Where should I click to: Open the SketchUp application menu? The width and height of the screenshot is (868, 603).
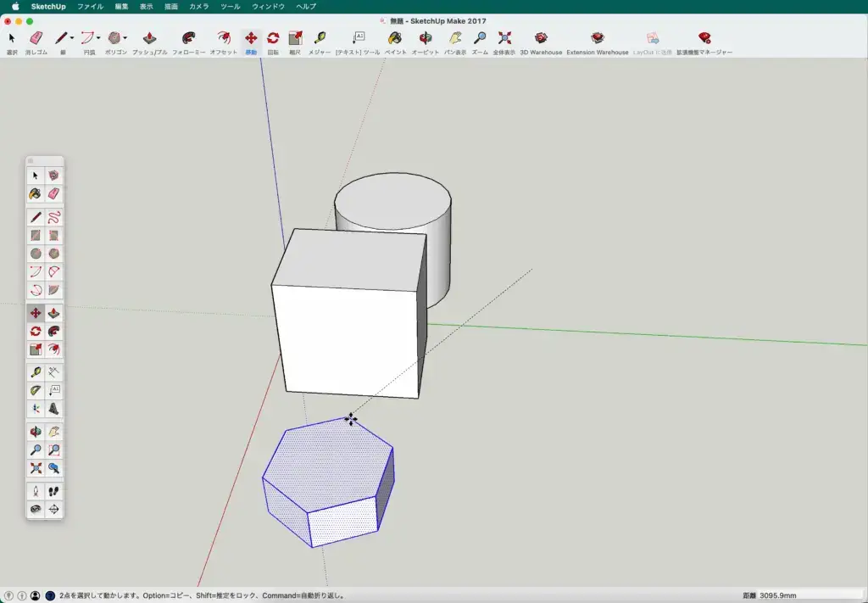pos(48,7)
